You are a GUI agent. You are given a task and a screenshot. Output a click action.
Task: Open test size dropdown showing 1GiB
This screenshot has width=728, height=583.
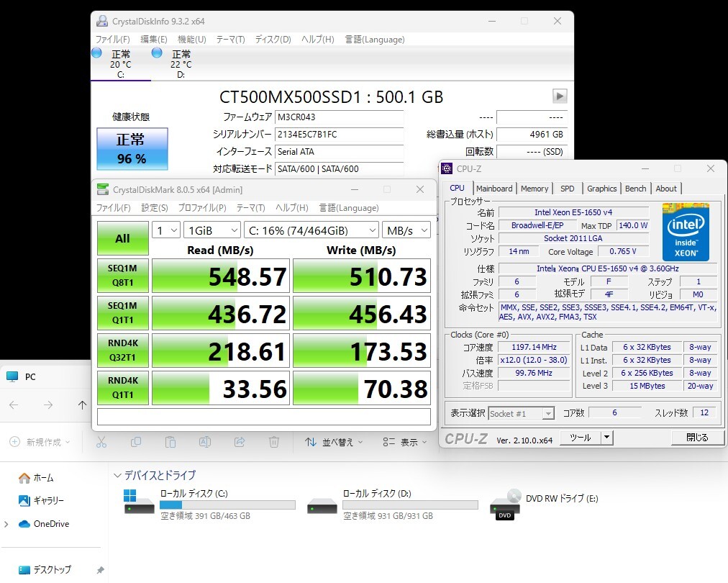211,230
